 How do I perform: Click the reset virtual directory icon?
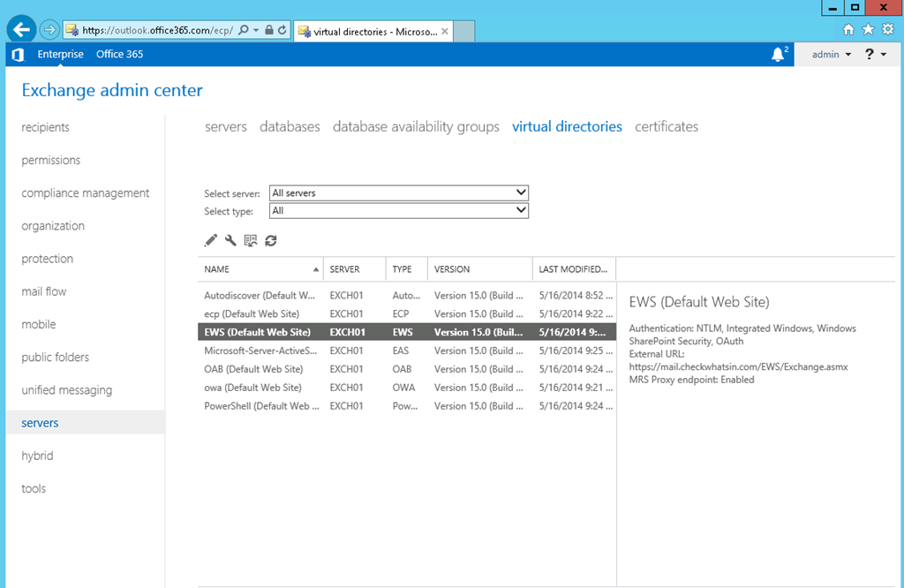click(x=250, y=240)
